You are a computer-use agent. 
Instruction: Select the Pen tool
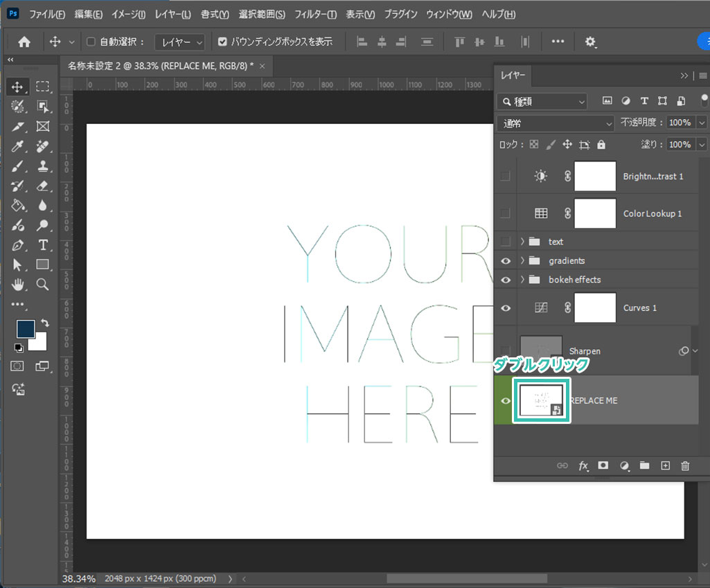(17, 245)
